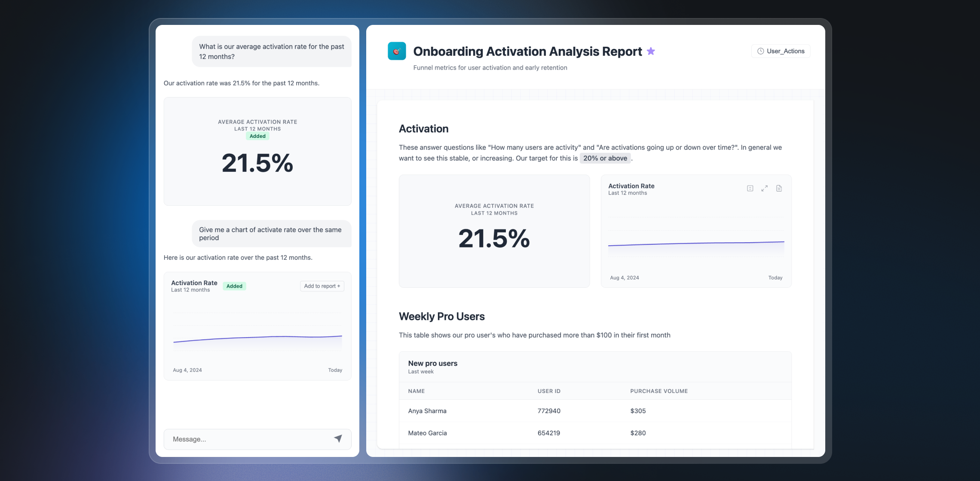
Task: Send message with the paper plane icon
Action: (338, 438)
